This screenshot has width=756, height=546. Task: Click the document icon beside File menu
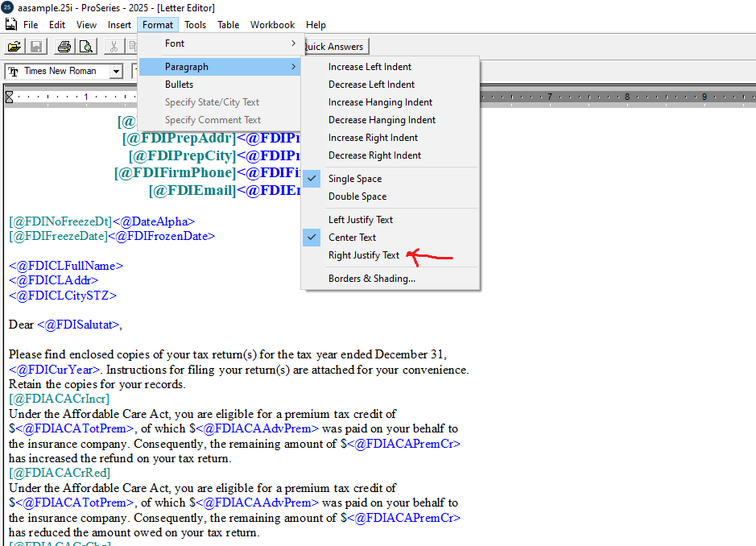(x=11, y=25)
